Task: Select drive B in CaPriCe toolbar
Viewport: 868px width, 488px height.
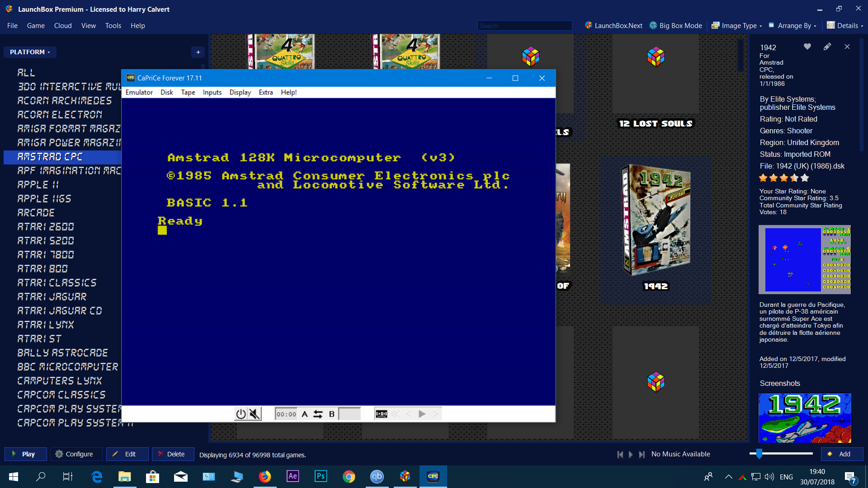Action: coord(332,414)
